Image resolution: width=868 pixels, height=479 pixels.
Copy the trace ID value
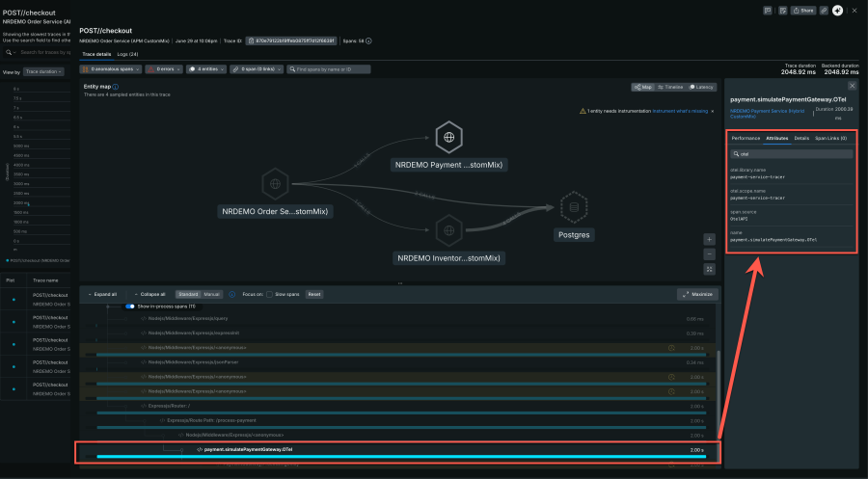point(291,40)
